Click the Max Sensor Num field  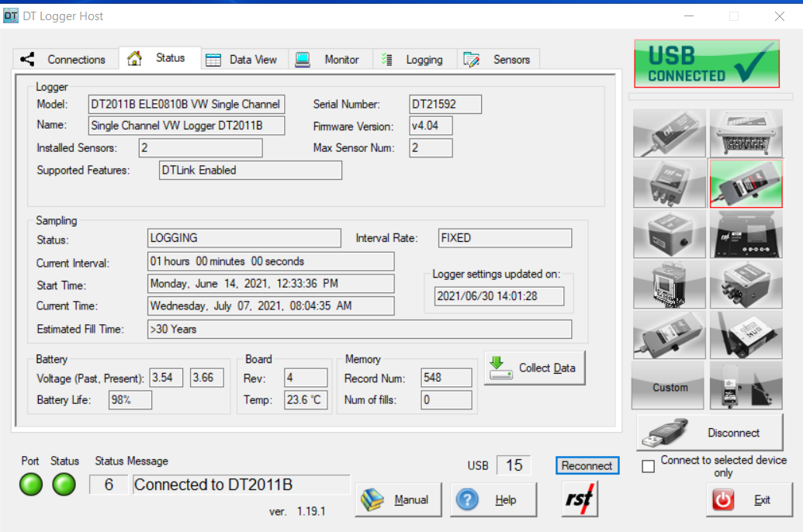431,148
